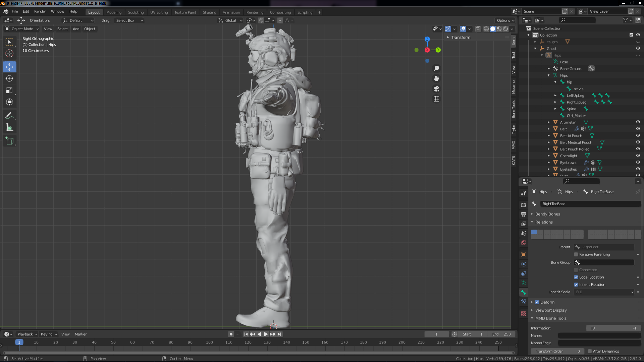Click the Options button in header
This screenshot has height=362, width=644.
[x=505, y=20]
